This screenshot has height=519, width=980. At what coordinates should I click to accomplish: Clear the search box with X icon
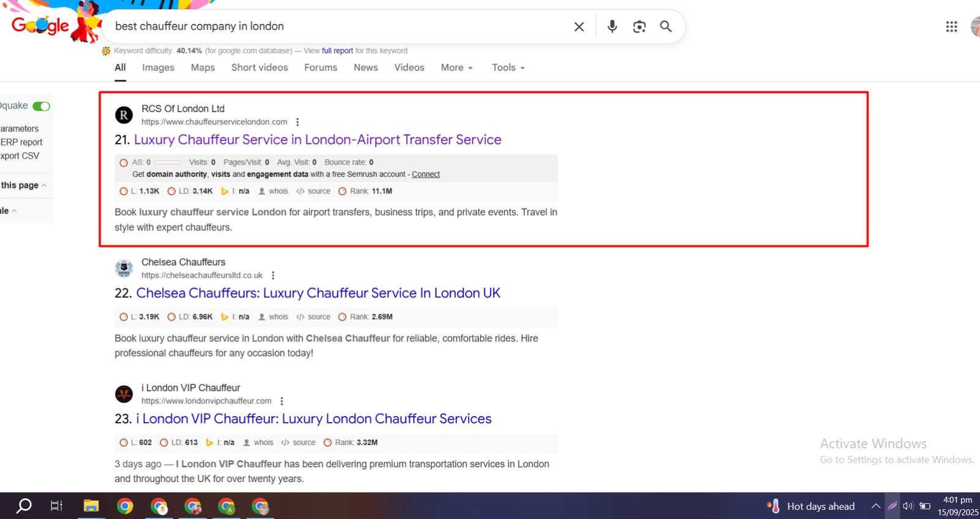coord(579,26)
